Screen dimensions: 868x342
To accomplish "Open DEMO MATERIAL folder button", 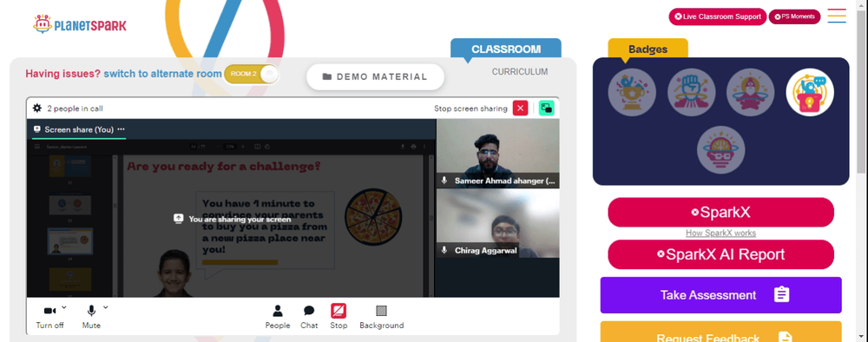I will (375, 77).
